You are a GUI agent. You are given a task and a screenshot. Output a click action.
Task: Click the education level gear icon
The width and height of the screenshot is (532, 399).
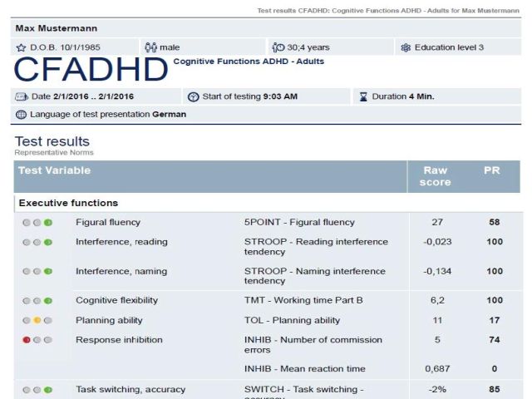point(406,47)
